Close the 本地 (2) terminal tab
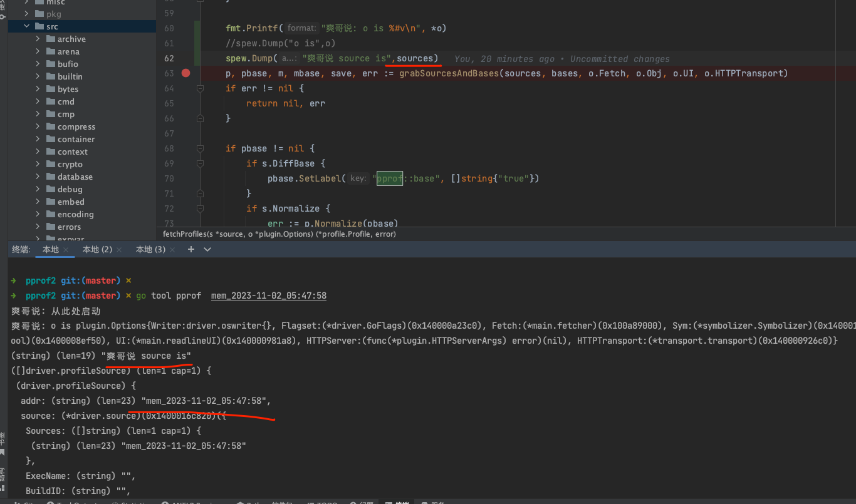 (119, 250)
